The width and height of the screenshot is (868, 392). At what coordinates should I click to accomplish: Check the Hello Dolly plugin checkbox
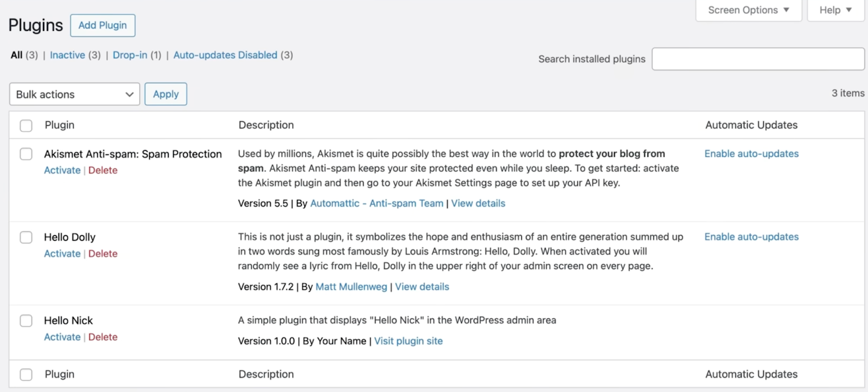(x=25, y=237)
